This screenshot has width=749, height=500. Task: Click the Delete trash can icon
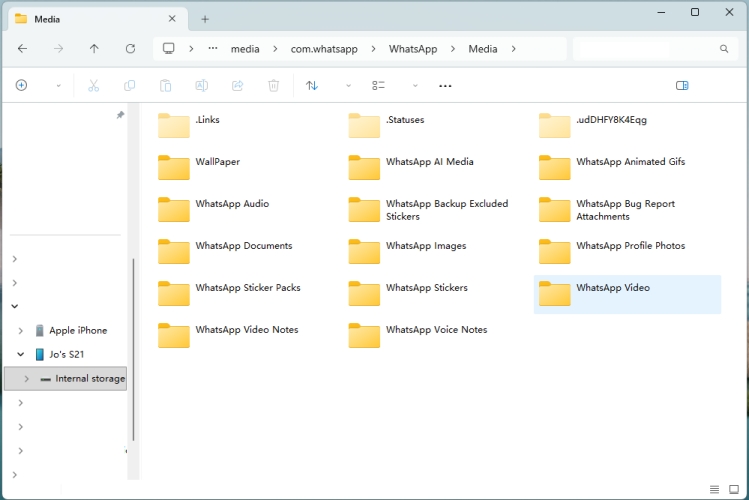tap(273, 86)
